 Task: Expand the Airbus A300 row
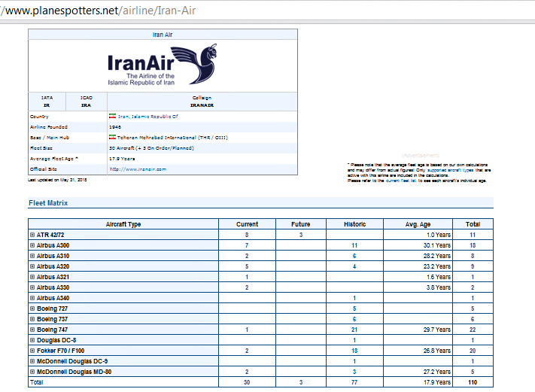[x=32, y=245]
